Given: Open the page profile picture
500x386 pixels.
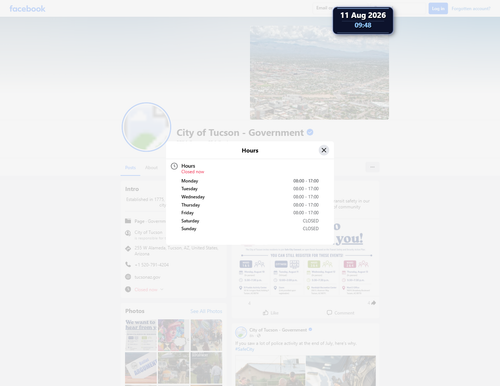Looking at the screenshot, I should [146, 127].
